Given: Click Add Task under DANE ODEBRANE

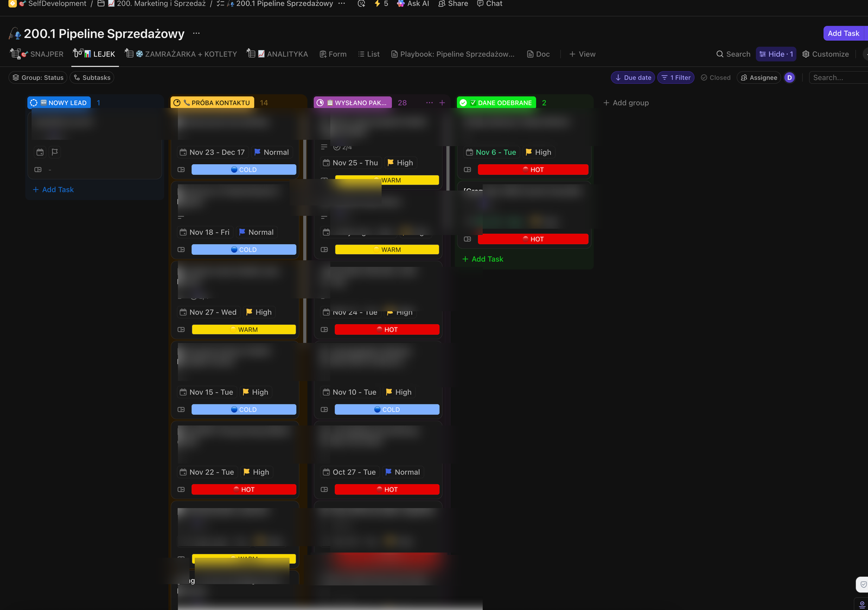Looking at the screenshot, I should point(482,259).
